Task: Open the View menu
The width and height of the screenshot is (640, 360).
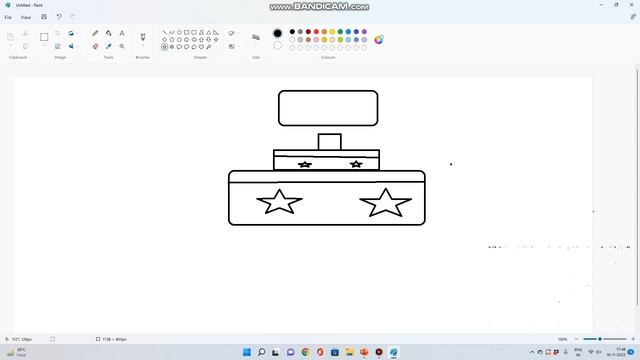Action: [x=26, y=17]
